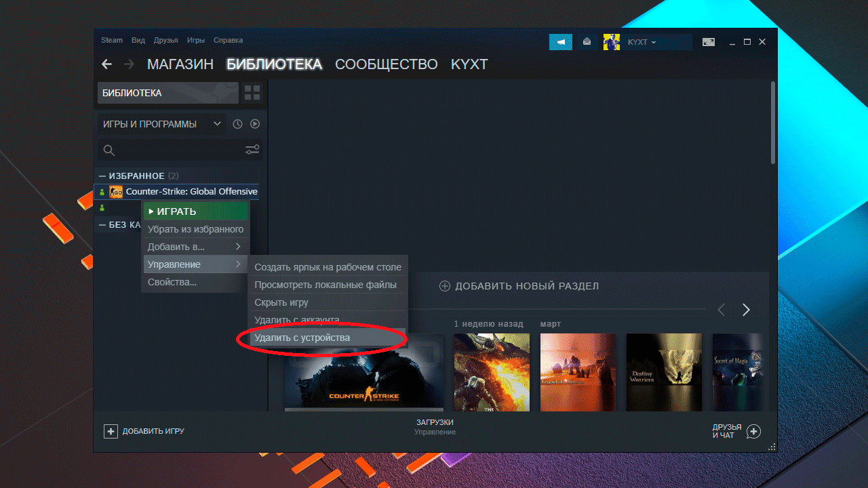Open the announcements megaphone icon
The height and width of the screenshot is (488, 868).
coord(560,42)
